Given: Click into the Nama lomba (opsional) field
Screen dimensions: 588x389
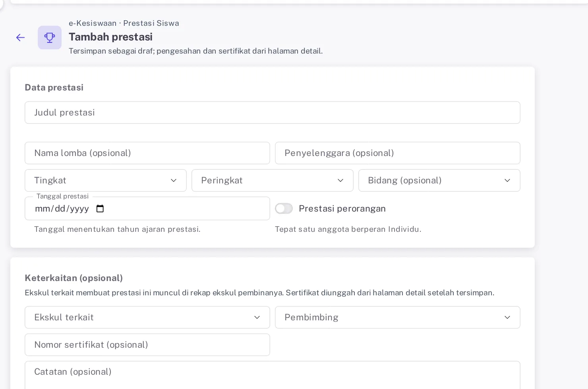Looking at the screenshot, I should (x=147, y=153).
